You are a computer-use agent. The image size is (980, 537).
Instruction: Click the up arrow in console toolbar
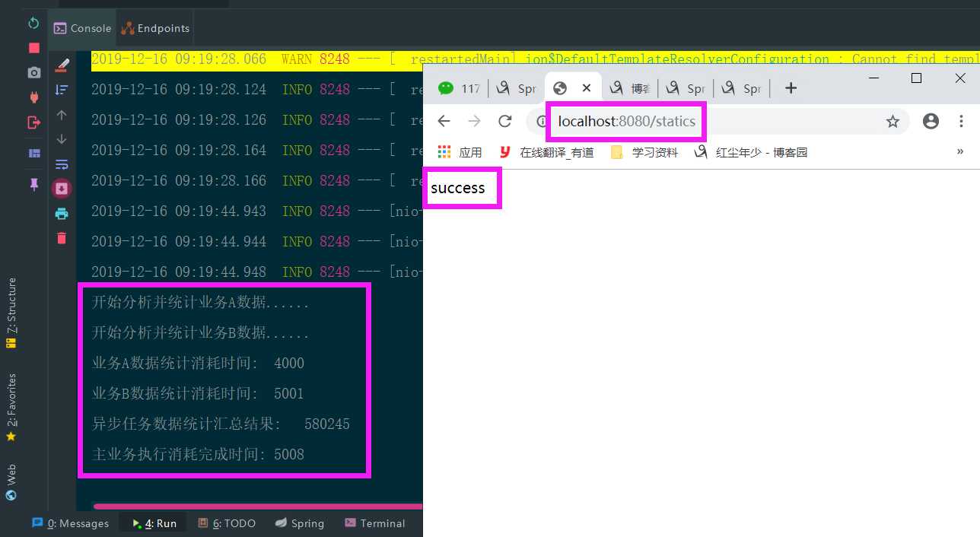coord(62,115)
